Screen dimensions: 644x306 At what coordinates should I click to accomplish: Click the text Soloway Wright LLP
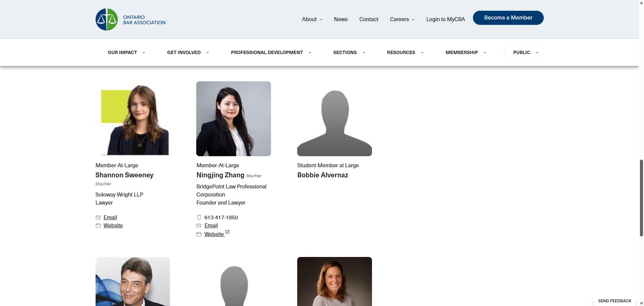119,195
